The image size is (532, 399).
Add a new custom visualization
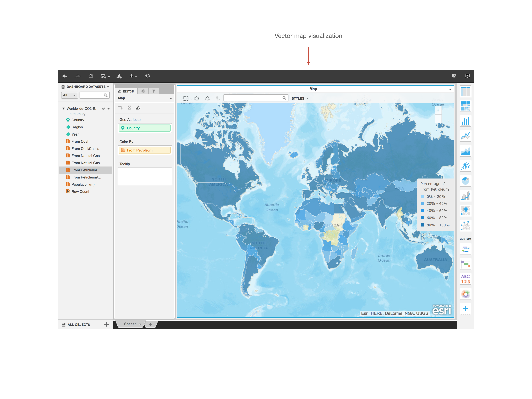(465, 309)
